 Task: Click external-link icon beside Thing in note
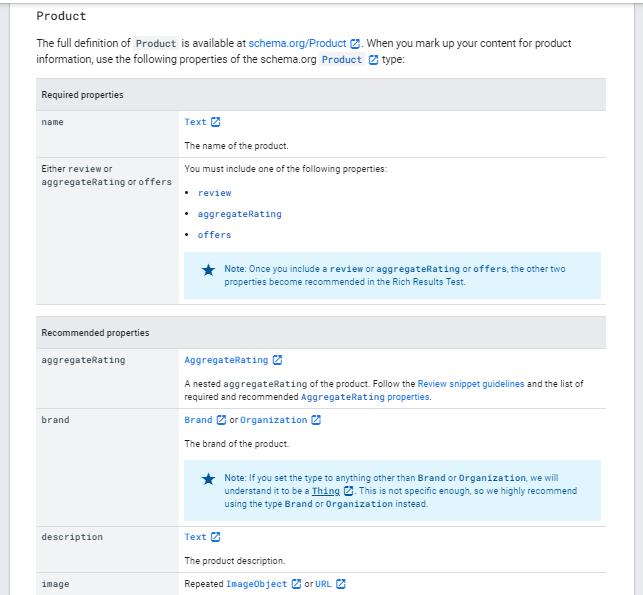click(x=348, y=491)
